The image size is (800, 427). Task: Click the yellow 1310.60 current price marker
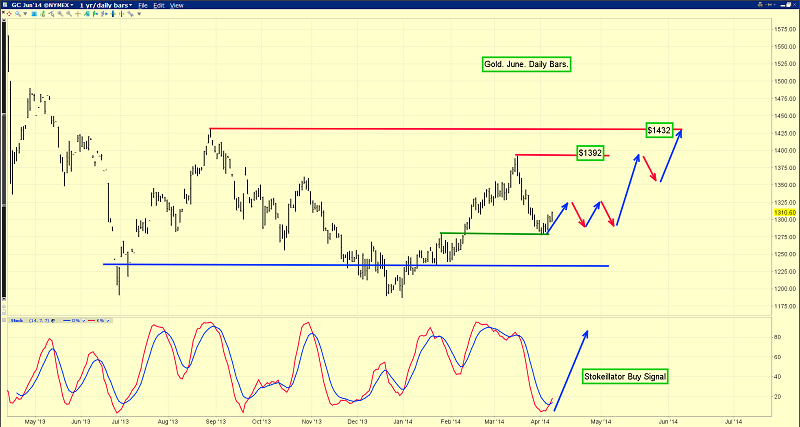tap(785, 212)
